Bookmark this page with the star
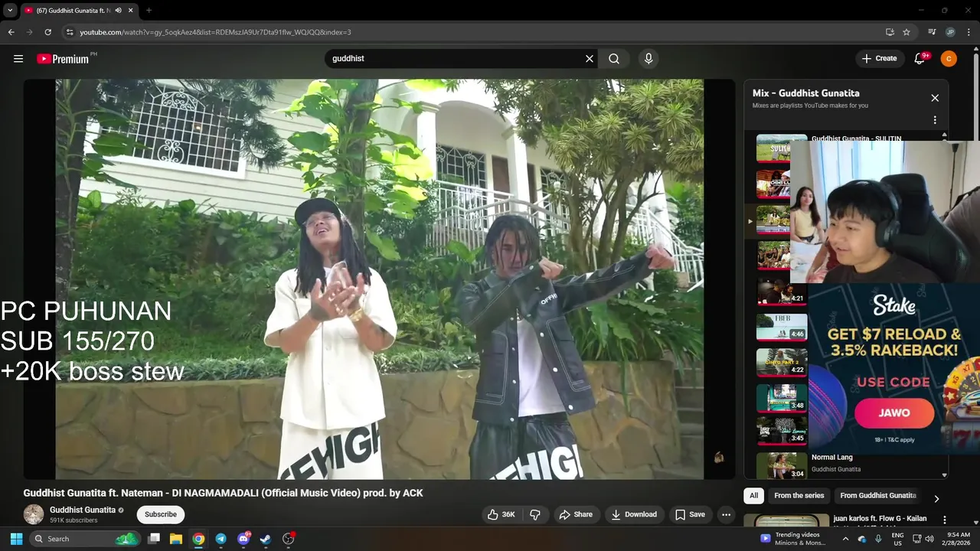 click(x=906, y=32)
